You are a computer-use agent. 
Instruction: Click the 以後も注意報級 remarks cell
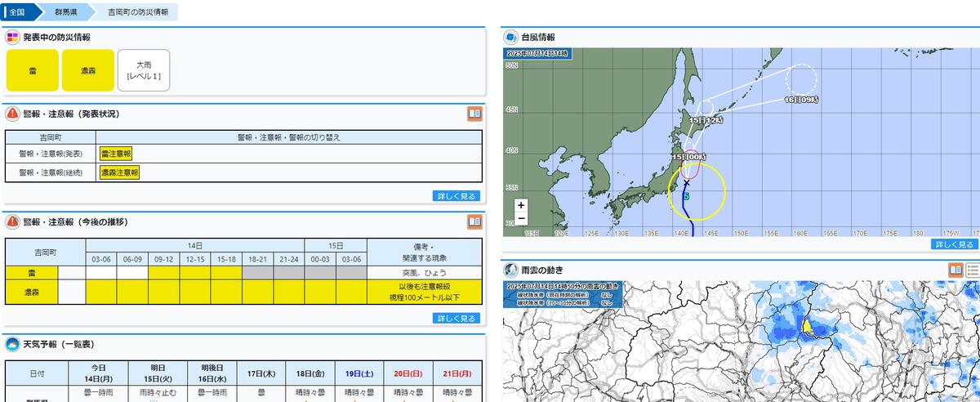coord(423,291)
